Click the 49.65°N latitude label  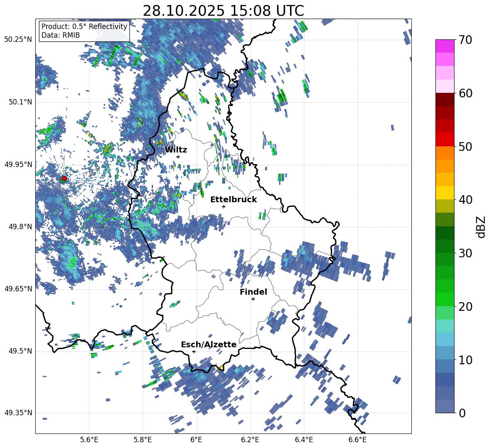[x=18, y=288]
